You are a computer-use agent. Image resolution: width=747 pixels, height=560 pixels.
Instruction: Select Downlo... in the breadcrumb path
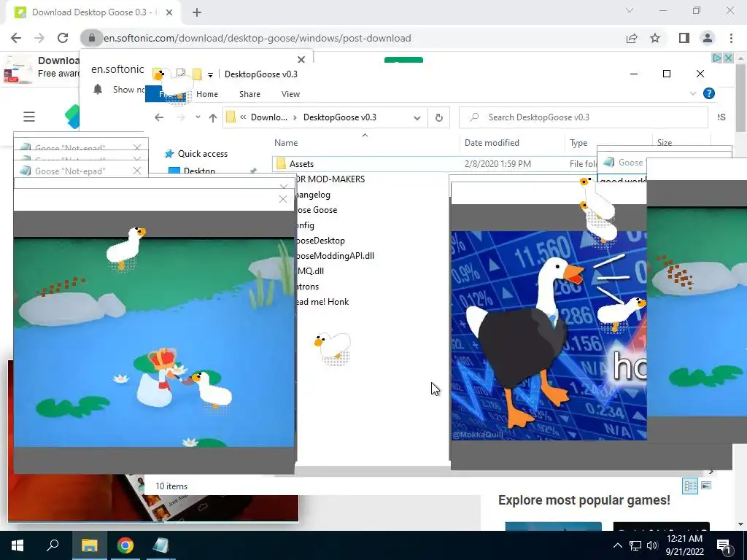point(269,117)
